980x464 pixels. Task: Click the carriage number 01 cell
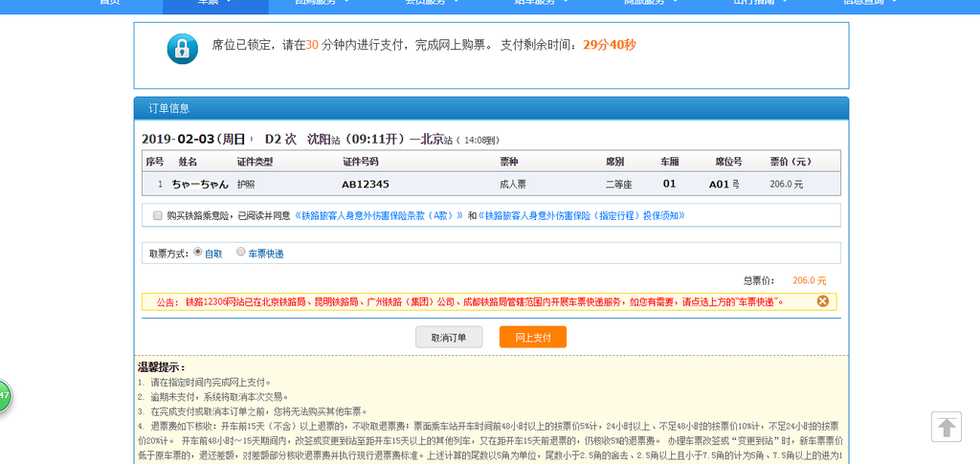click(669, 185)
